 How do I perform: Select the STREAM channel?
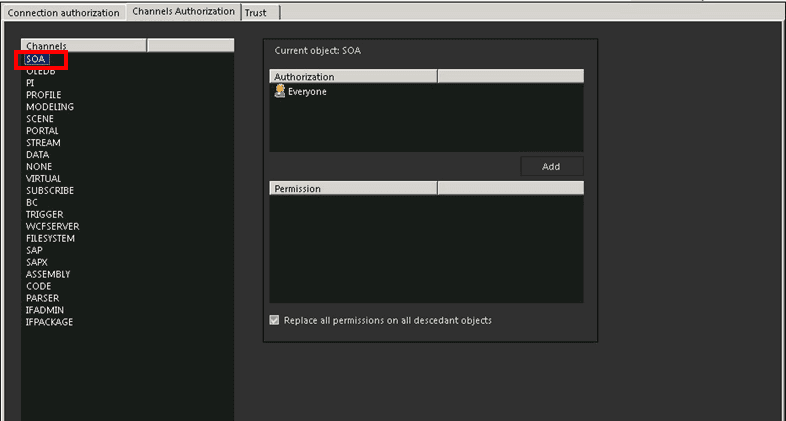43,143
